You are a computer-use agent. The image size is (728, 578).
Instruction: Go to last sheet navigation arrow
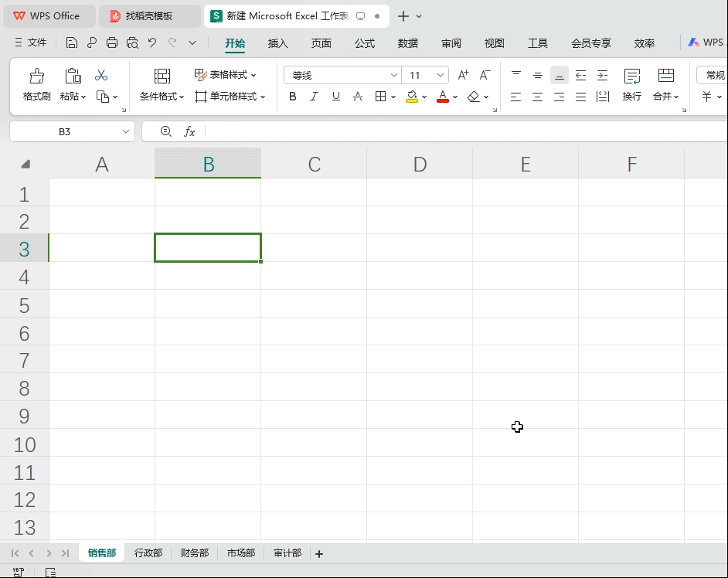pos(66,553)
